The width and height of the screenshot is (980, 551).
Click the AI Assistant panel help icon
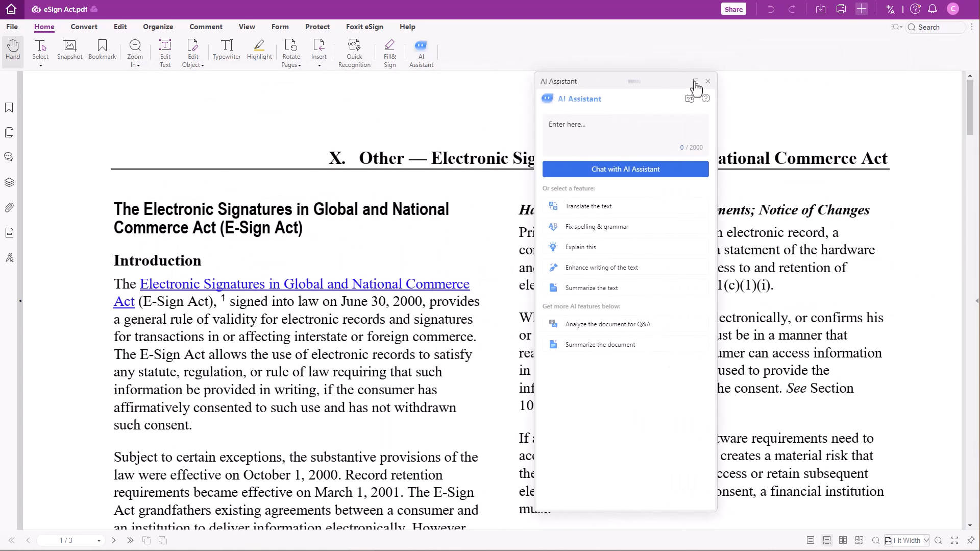coord(706,99)
